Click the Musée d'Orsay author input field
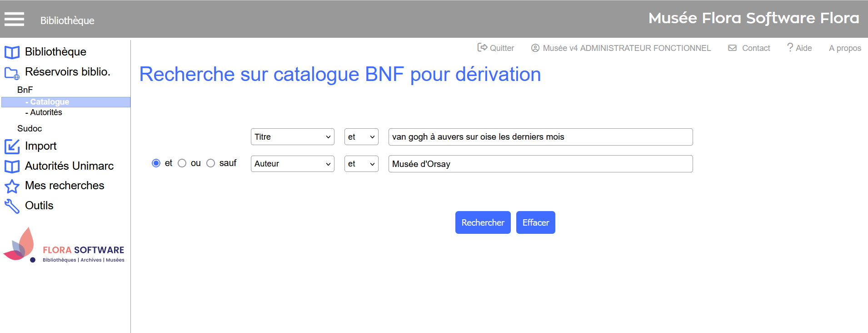Viewport: 868px width, 333px height. pos(540,164)
